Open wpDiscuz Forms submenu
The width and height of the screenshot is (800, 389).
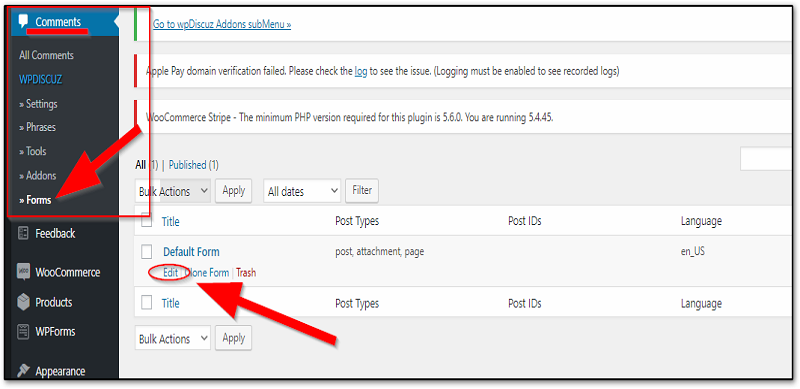pyautogui.click(x=35, y=200)
